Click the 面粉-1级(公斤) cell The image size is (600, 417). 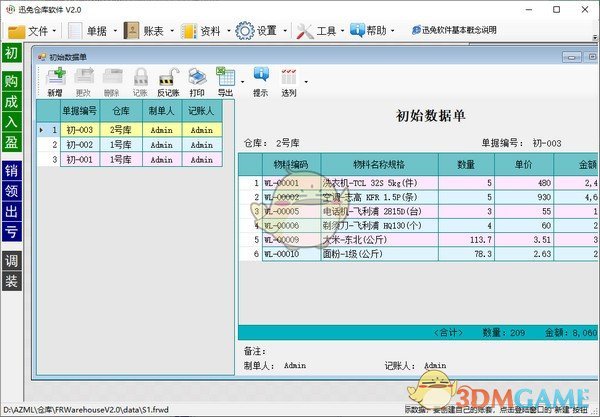coord(379,254)
